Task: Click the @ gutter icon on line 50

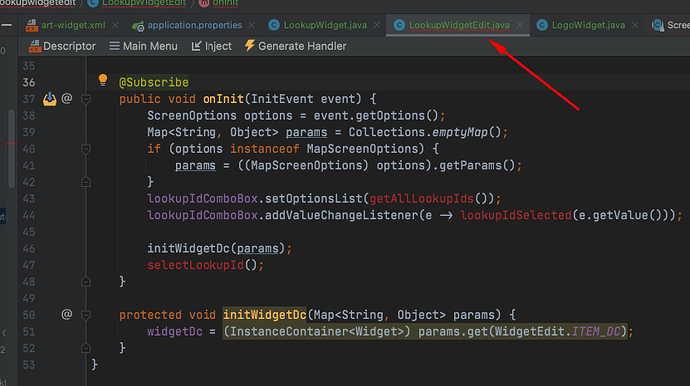Action: pyautogui.click(x=67, y=314)
